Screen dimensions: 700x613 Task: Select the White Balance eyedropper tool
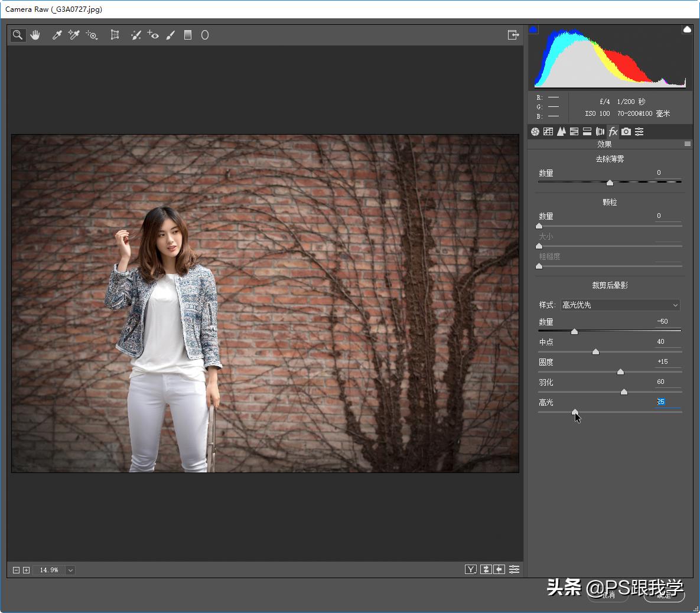(56, 35)
